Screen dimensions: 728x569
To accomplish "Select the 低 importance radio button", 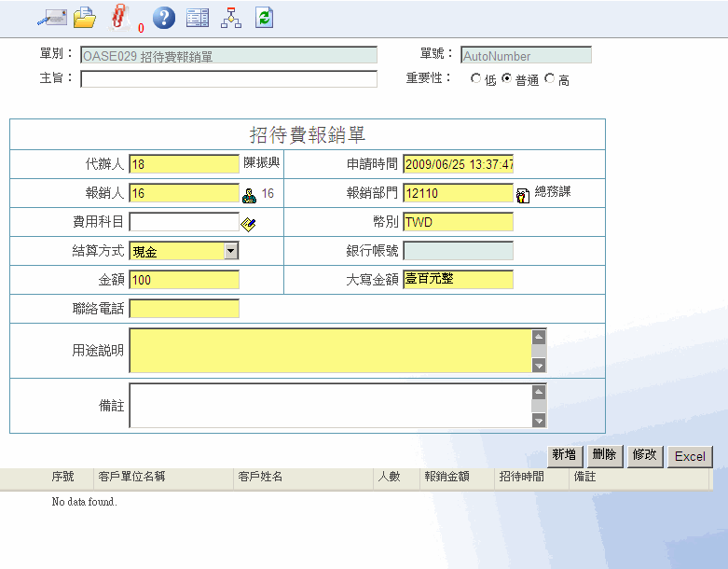I will 476,80.
